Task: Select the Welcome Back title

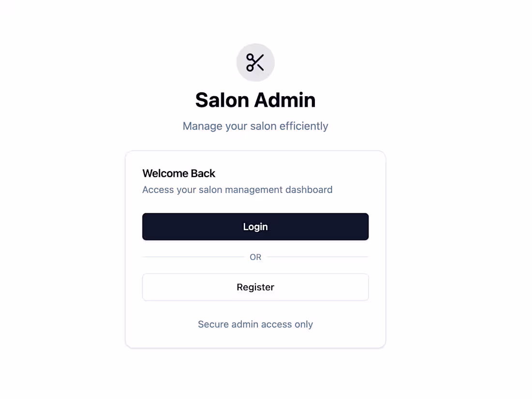Action: coord(179,173)
